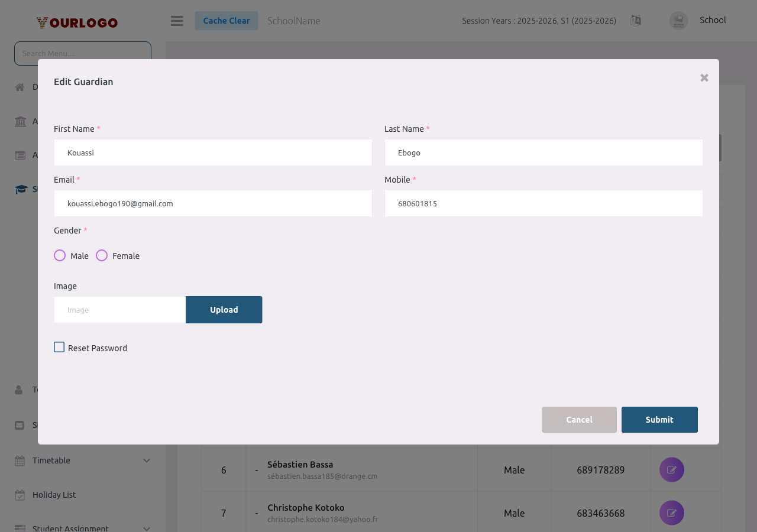Select the Holiday List calendar icon
This screenshot has width=757, height=532.
coord(20,495)
